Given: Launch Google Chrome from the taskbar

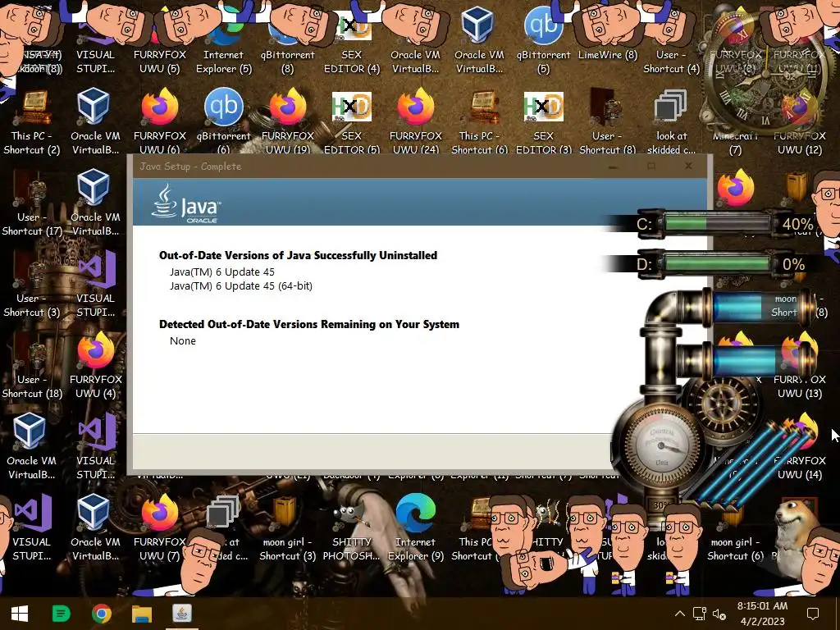Looking at the screenshot, I should point(101,614).
